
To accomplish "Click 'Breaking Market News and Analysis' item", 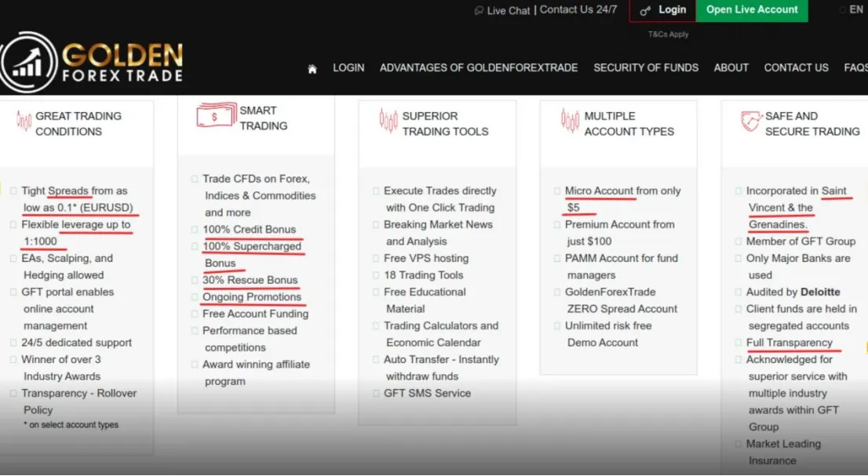I will [x=438, y=233].
